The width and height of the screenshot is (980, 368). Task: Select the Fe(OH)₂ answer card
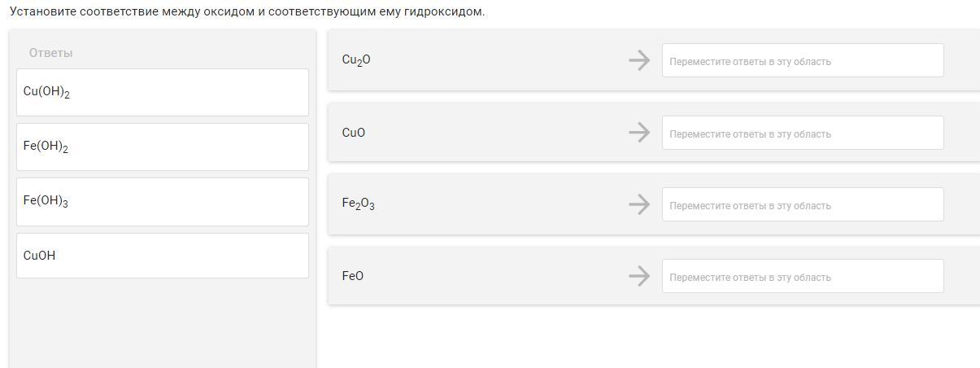[163, 147]
